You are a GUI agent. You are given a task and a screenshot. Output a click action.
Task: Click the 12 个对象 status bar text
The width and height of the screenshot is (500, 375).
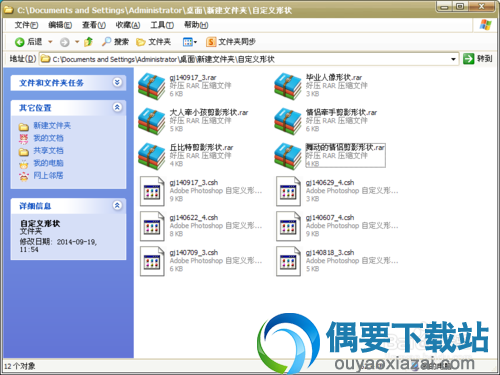(20, 366)
